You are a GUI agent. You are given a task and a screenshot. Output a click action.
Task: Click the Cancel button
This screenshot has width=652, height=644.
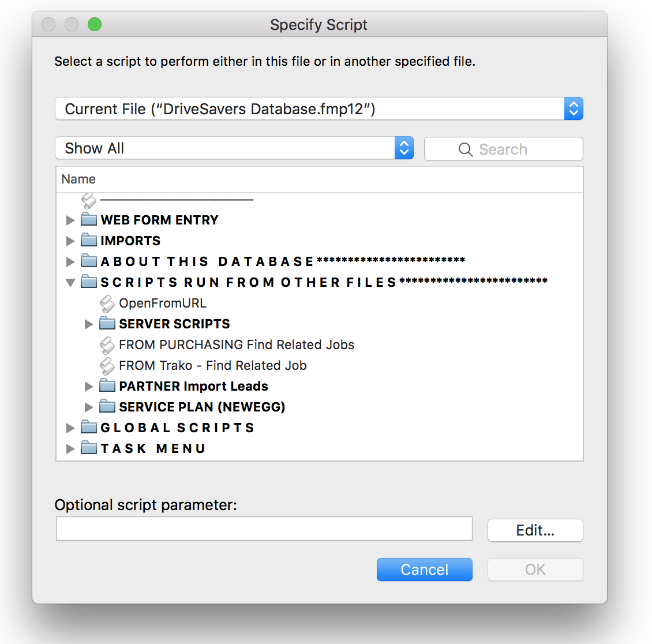424,569
